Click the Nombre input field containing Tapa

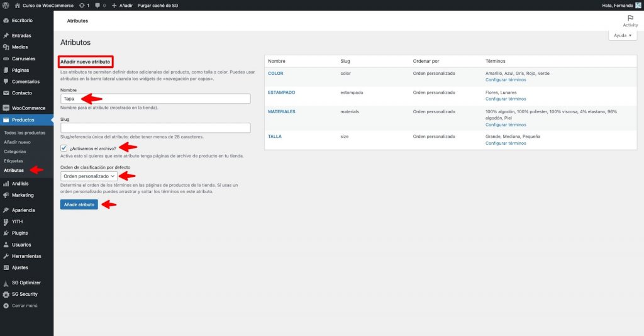click(x=155, y=99)
